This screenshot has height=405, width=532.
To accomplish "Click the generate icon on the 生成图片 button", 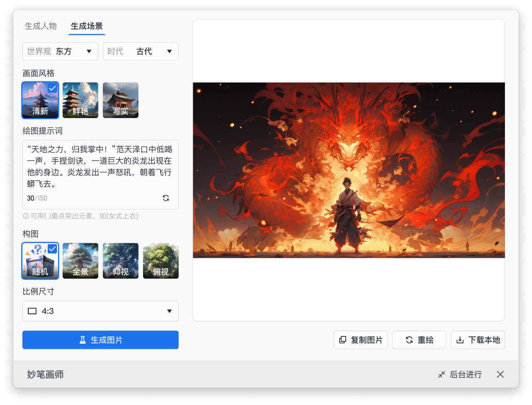I will [82, 340].
